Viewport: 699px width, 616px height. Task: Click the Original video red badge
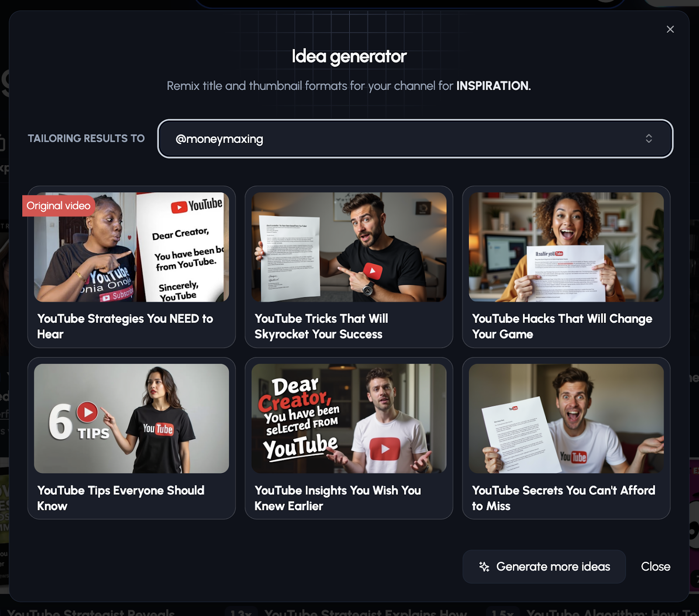pos(59,206)
